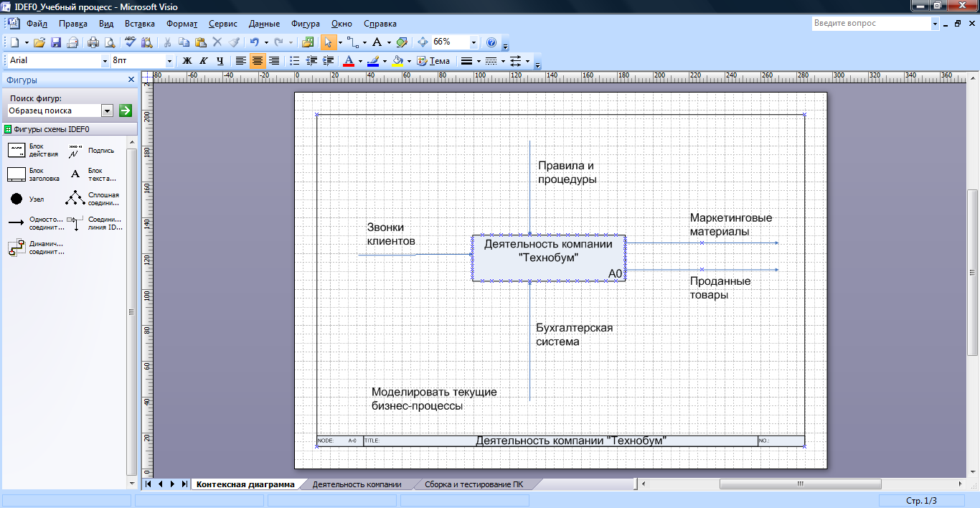Go to the first page with navigation arrow

pos(149,484)
